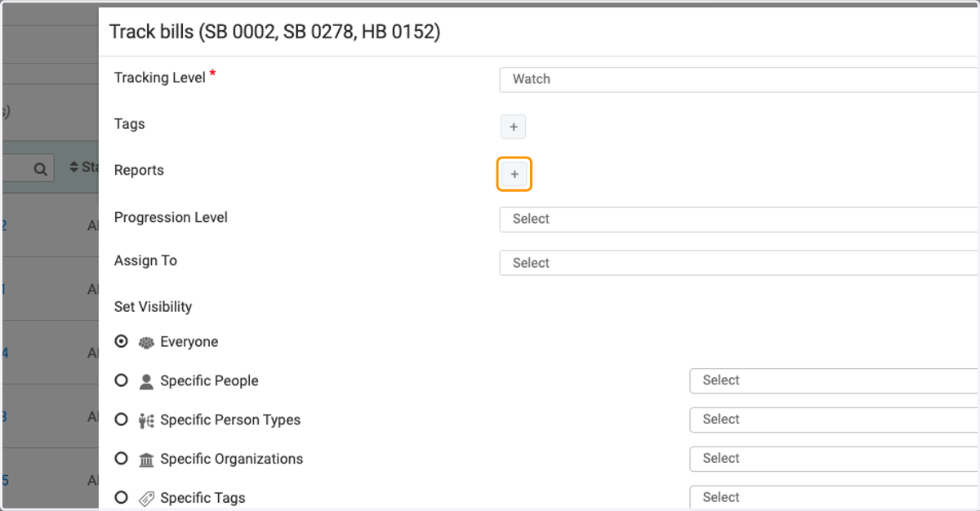Click the Set Visibility heading
The height and width of the screenshot is (511, 980).
pos(153,307)
